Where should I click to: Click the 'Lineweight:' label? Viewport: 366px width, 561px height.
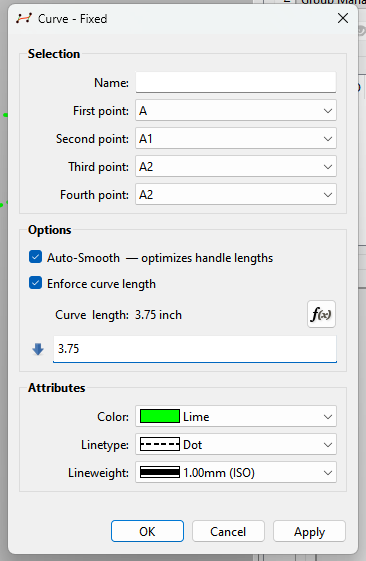(x=98, y=473)
